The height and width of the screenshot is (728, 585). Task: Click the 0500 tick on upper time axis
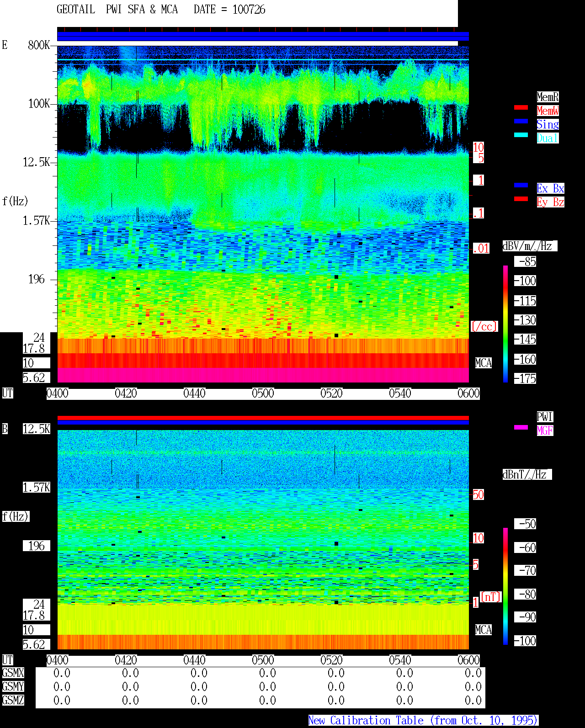pyautogui.click(x=263, y=393)
